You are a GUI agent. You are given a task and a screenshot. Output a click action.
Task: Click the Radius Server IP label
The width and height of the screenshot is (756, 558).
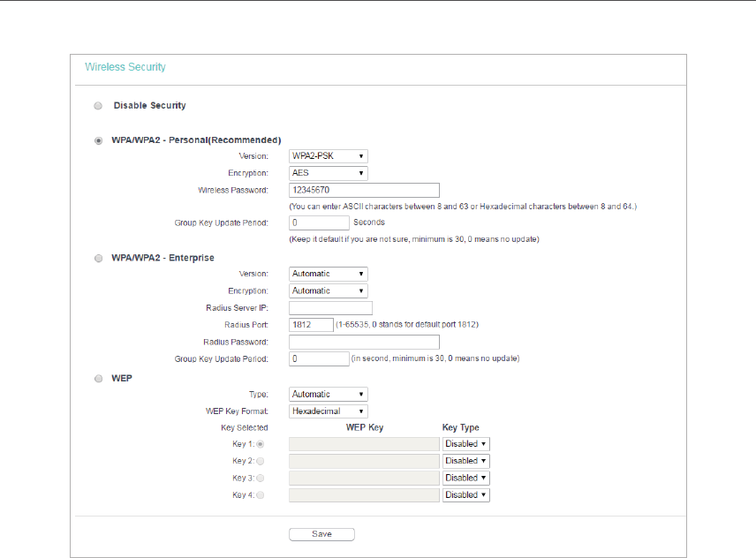click(237, 308)
